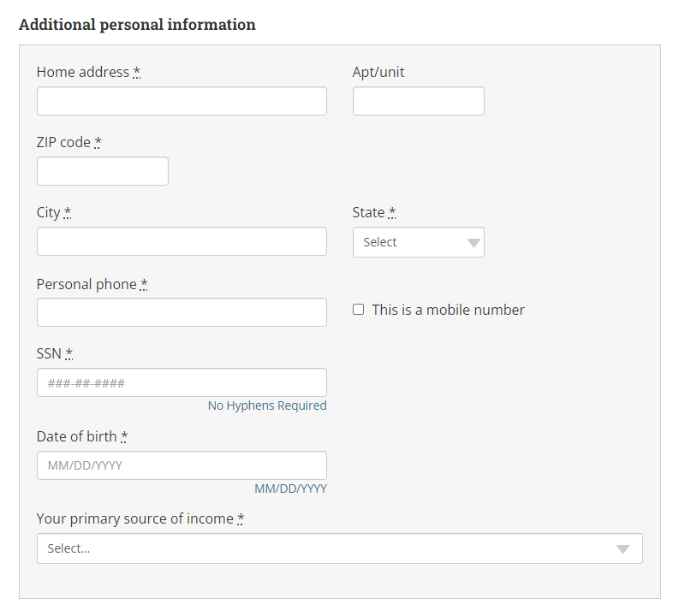Check the mobile number checkbox
The height and width of the screenshot is (616, 679).
(x=358, y=310)
